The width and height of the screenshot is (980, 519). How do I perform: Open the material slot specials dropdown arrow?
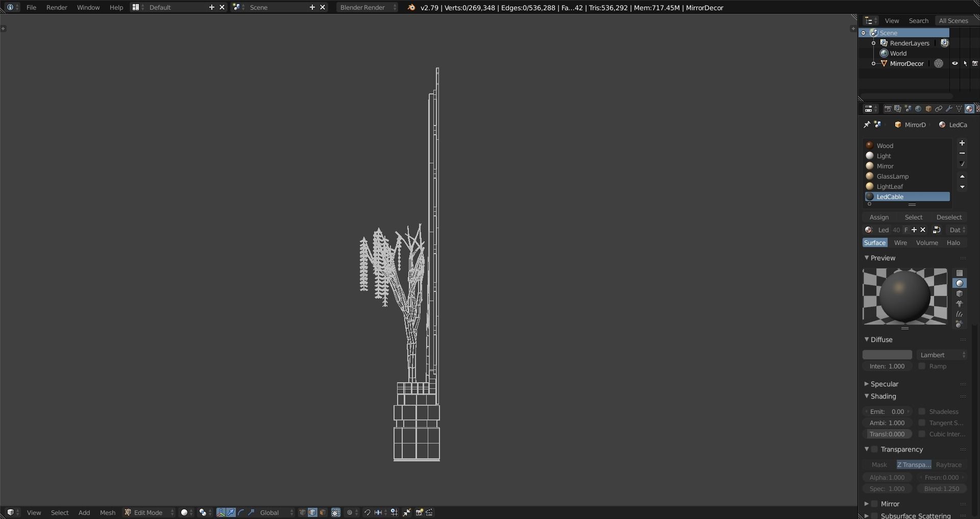(x=962, y=164)
